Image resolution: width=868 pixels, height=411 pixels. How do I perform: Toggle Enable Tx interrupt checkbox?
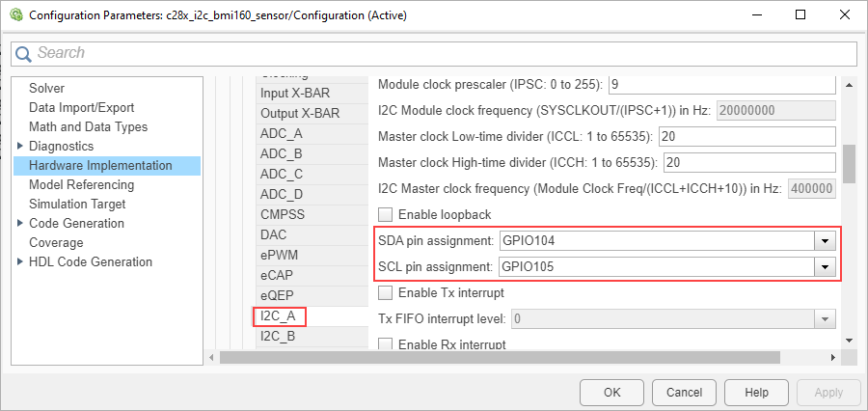pyautogui.click(x=387, y=292)
